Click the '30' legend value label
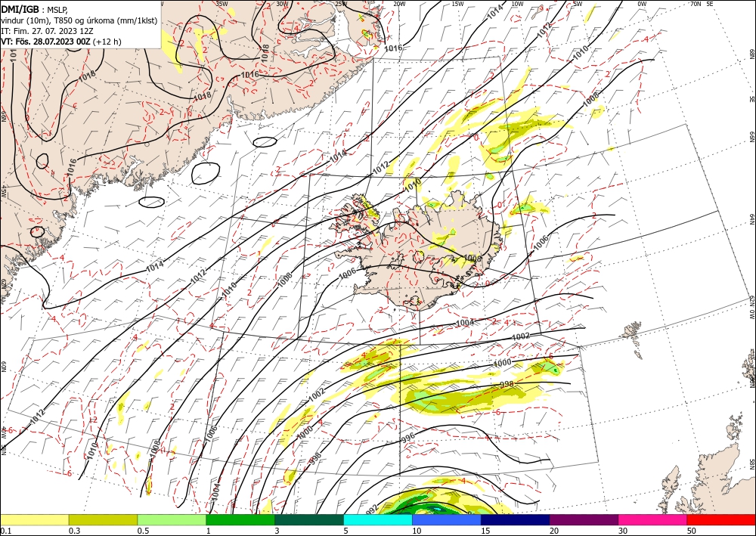756x536 pixels. click(x=623, y=531)
